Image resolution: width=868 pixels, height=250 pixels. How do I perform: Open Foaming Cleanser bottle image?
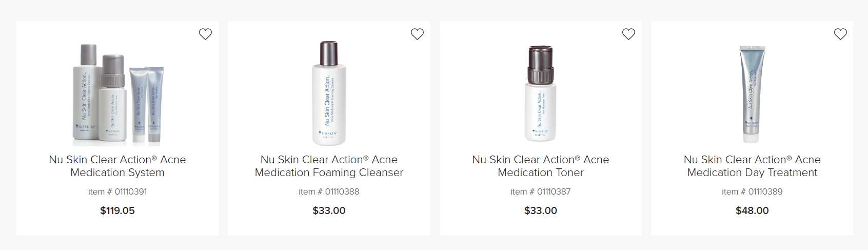(329, 93)
